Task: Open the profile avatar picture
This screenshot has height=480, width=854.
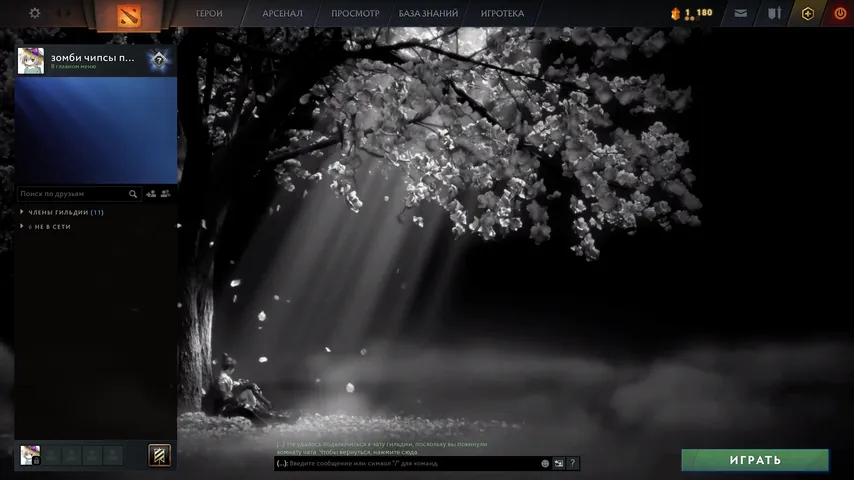Action: (x=30, y=60)
